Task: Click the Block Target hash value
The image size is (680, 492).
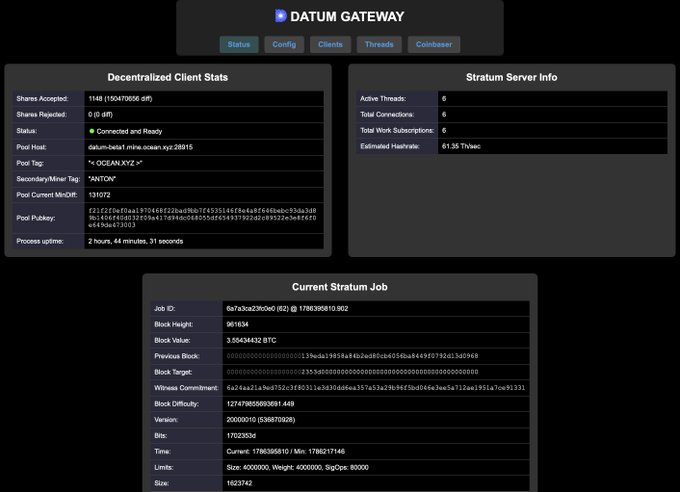Action: 352,372
